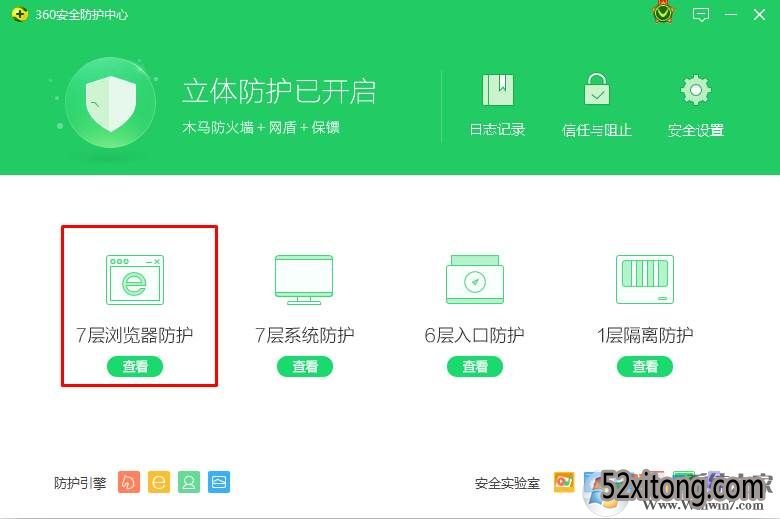The width and height of the screenshot is (780, 519).
Task: Select the blue picture engine icon
Action: tap(219, 482)
